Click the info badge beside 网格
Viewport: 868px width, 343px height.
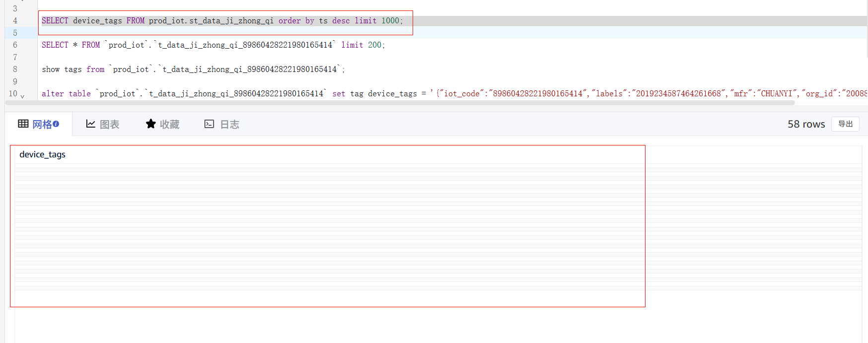coord(56,124)
